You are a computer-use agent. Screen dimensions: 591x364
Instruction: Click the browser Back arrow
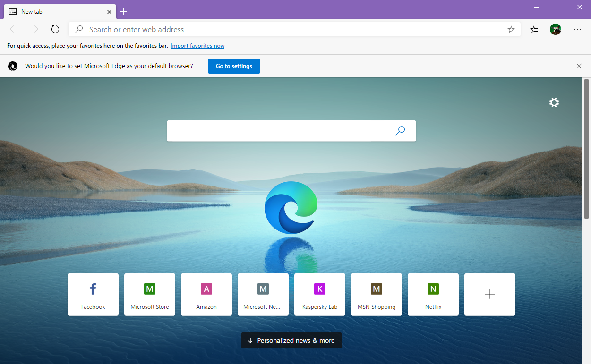pyautogui.click(x=14, y=29)
